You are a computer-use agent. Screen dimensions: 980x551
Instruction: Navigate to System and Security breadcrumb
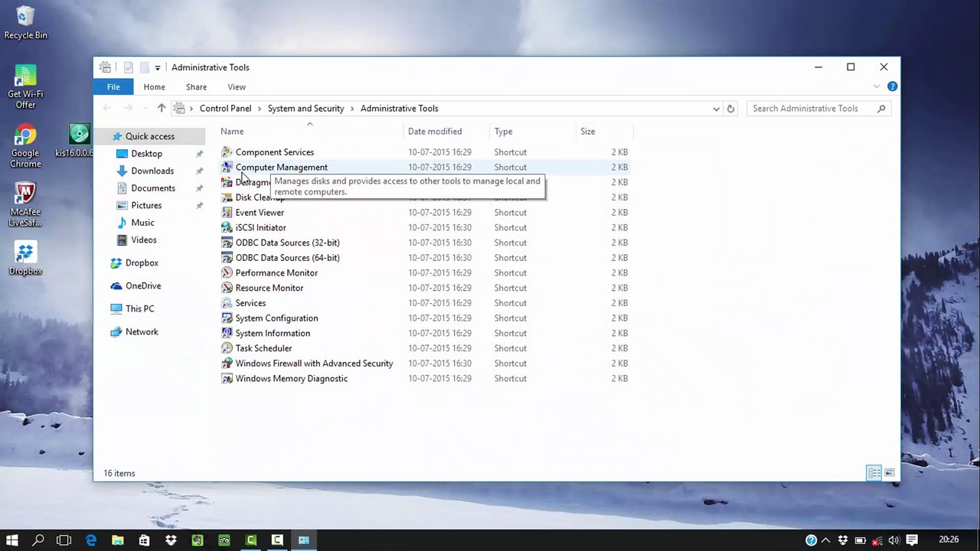pos(305,109)
